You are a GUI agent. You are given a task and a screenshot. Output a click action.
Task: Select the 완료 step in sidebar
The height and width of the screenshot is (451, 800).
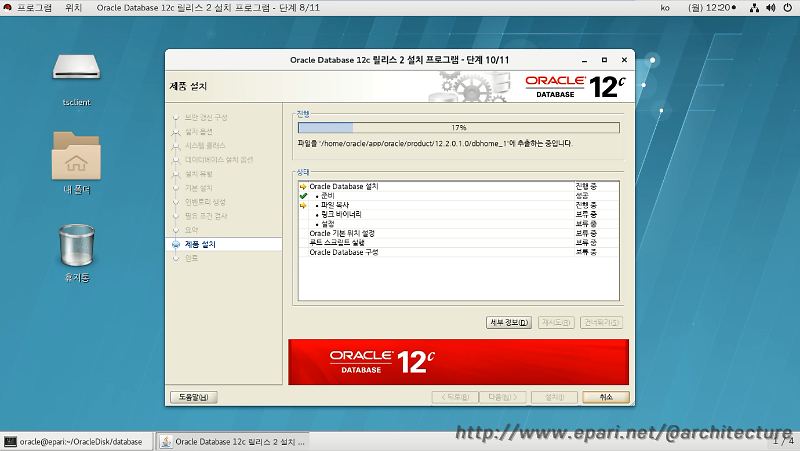pyautogui.click(x=191, y=258)
